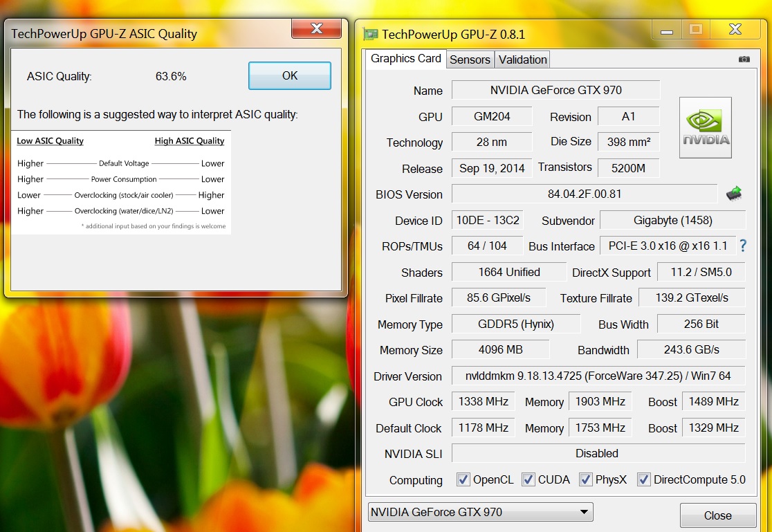Viewport: 772px width, 532px height.
Task: Click the BIOS Version field 84.04.2F.00.81
Action: 585,194
